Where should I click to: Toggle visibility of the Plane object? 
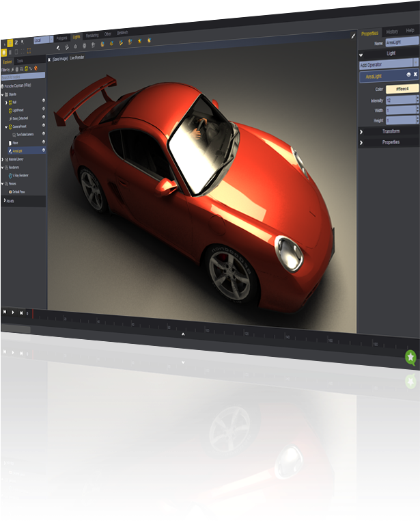(44, 142)
